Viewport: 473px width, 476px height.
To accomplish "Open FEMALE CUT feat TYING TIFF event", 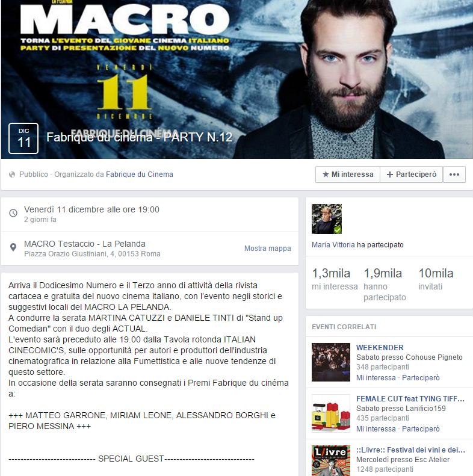I will click(x=410, y=399).
